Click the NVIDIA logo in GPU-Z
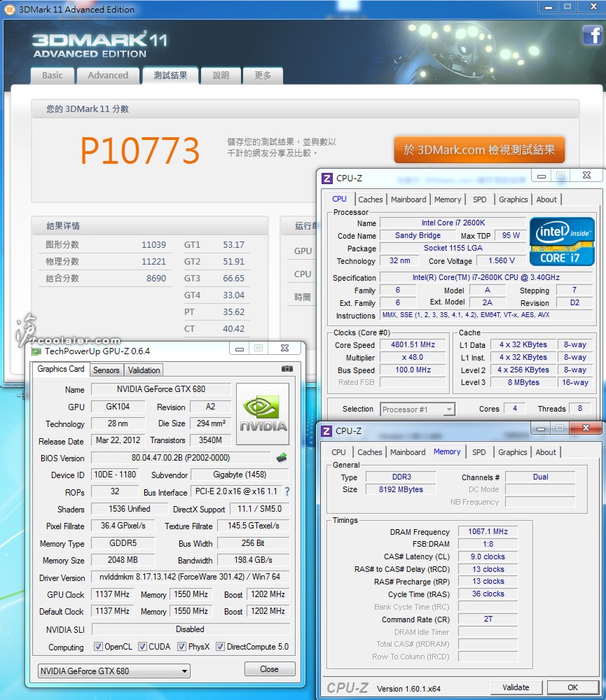The width and height of the screenshot is (606, 700). (263, 414)
